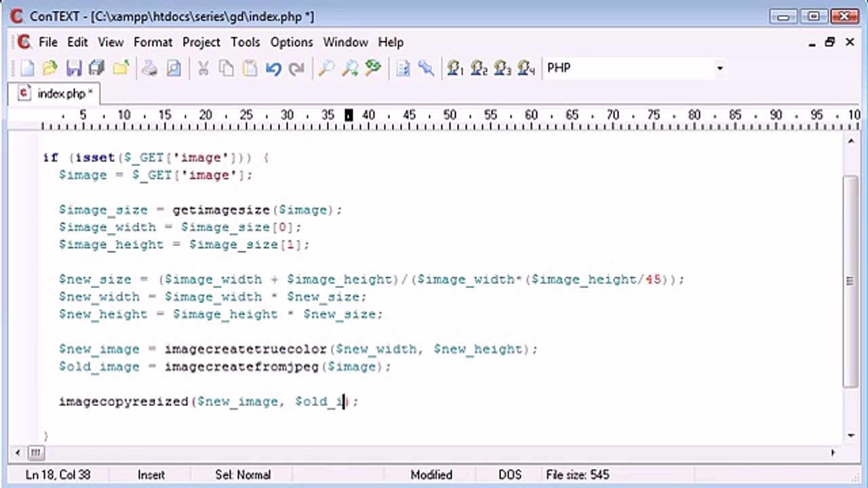Open the Edit menu

(x=77, y=42)
